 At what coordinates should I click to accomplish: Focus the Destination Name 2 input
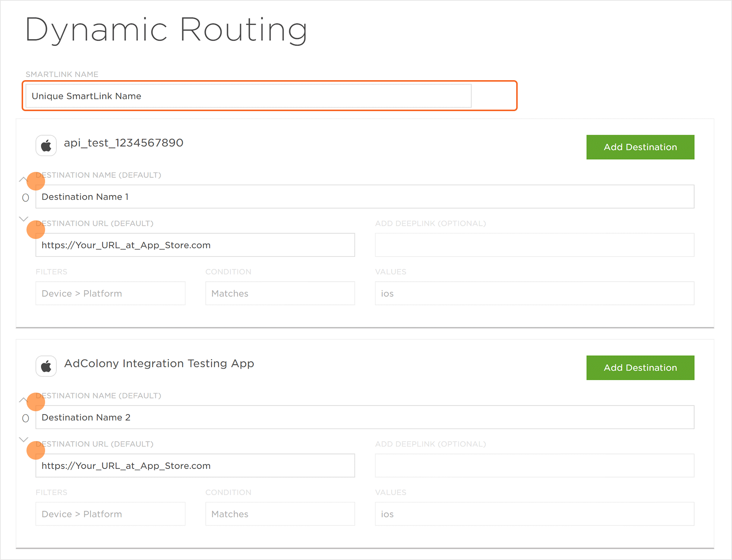365,418
